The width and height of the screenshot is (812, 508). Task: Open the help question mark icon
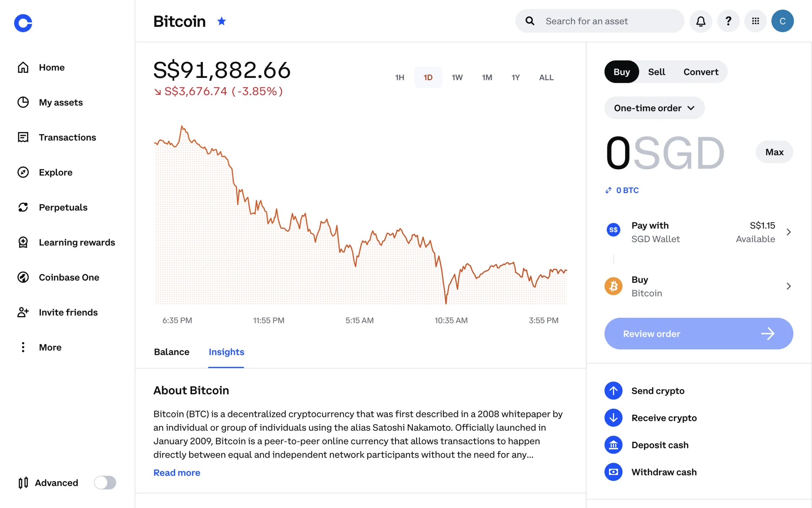coord(728,21)
